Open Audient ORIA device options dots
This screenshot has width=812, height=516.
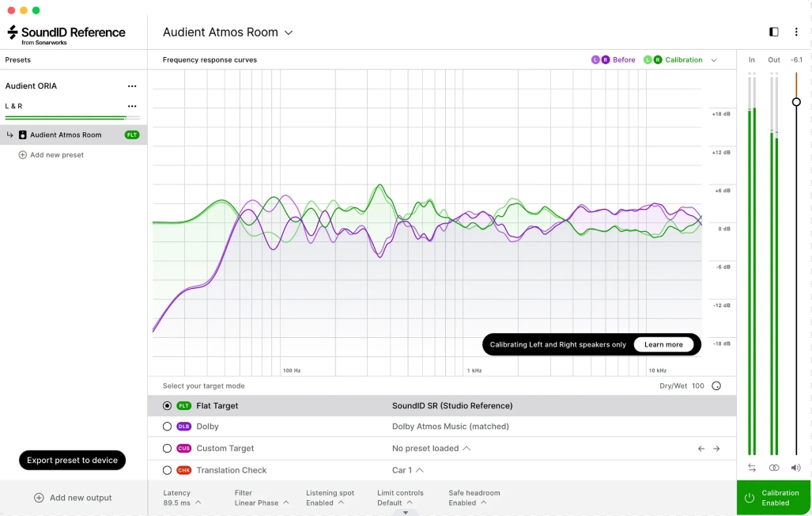coord(132,86)
